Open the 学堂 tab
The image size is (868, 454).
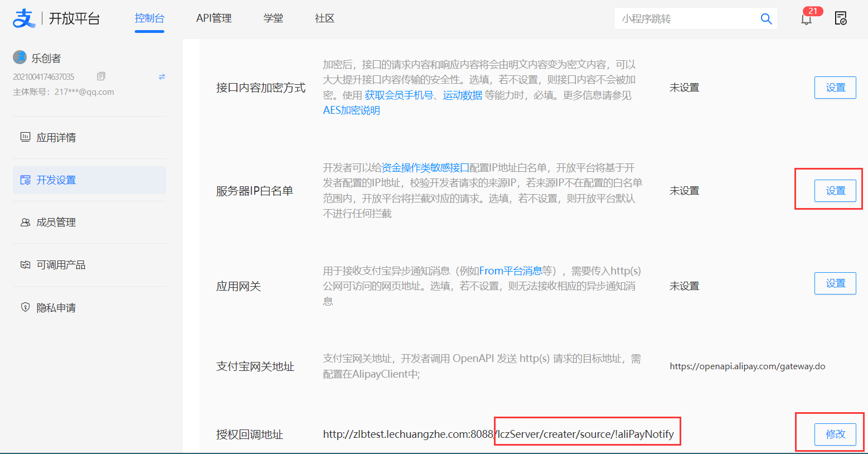pyautogui.click(x=273, y=18)
